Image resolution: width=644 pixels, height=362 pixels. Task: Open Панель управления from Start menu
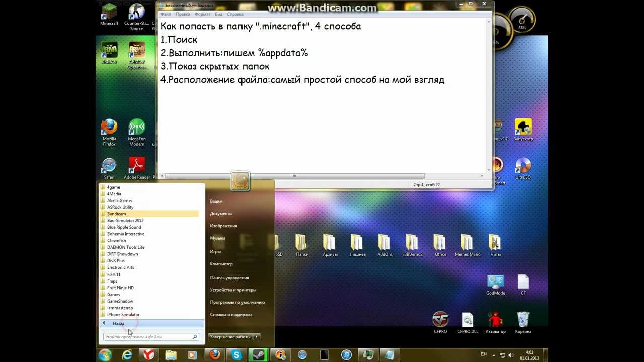(229, 278)
